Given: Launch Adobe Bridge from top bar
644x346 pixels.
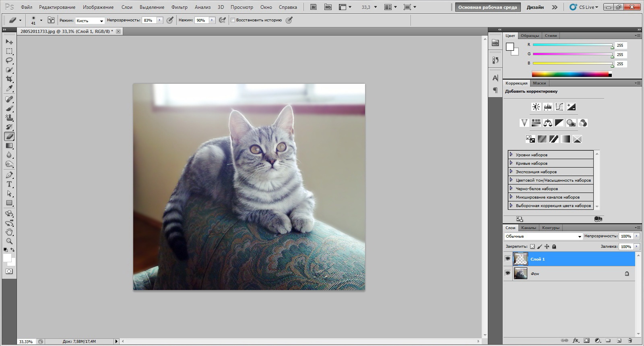Looking at the screenshot, I should [314, 7].
